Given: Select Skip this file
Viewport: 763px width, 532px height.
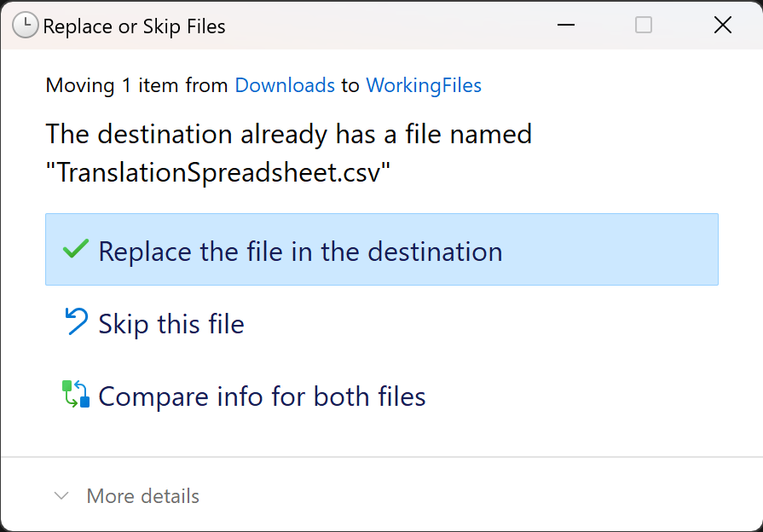Looking at the screenshot, I should pyautogui.click(x=171, y=324).
